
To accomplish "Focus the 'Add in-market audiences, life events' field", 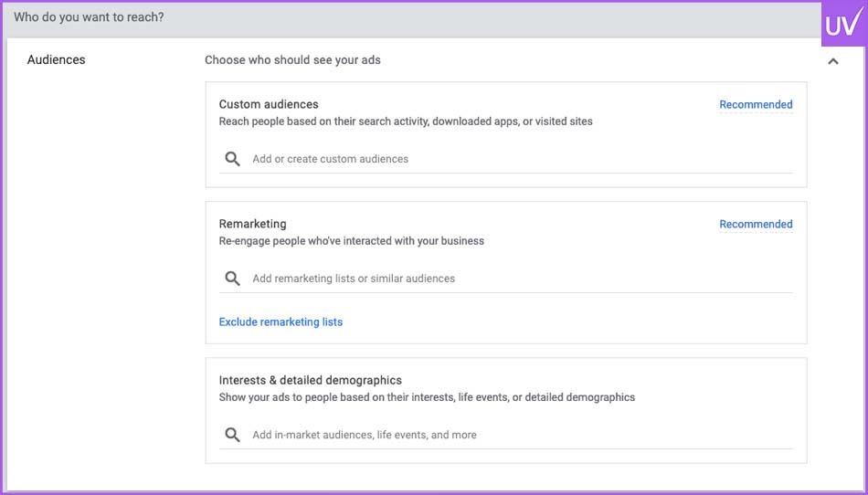I will pyautogui.click(x=506, y=435).
